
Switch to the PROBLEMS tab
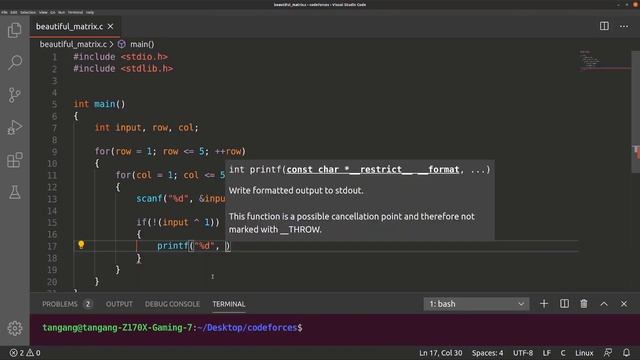(67, 304)
